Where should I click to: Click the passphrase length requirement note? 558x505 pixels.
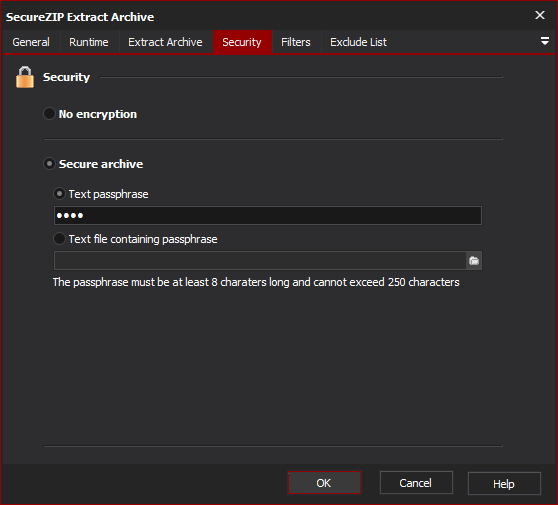click(x=256, y=282)
